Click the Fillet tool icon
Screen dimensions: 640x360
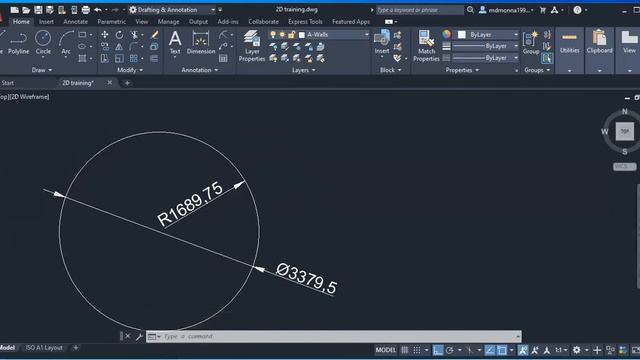[134, 47]
